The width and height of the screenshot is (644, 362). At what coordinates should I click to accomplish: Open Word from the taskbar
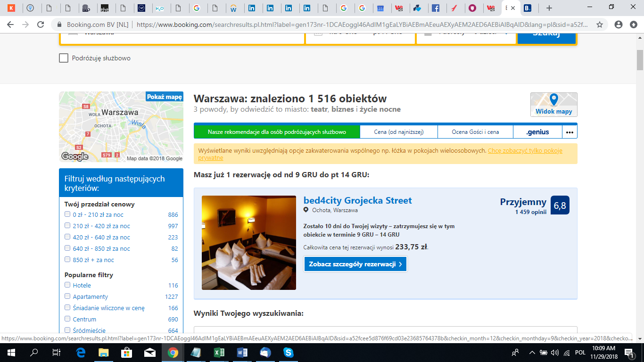(242, 353)
